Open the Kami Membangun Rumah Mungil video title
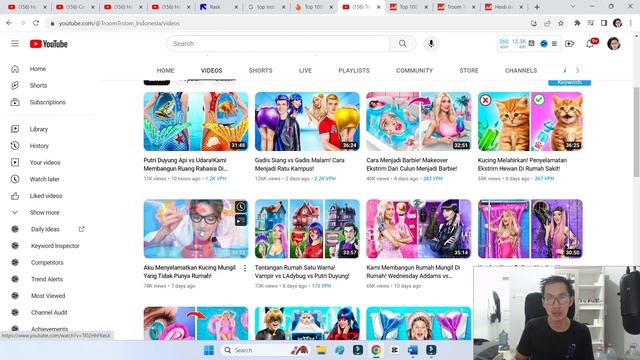 point(413,271)
